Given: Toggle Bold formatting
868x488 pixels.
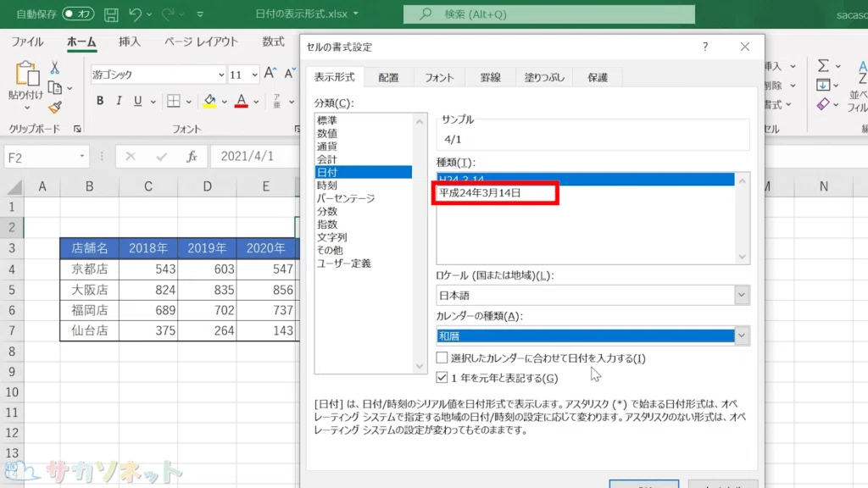Looking at the screenshot, I should point(100,101).
